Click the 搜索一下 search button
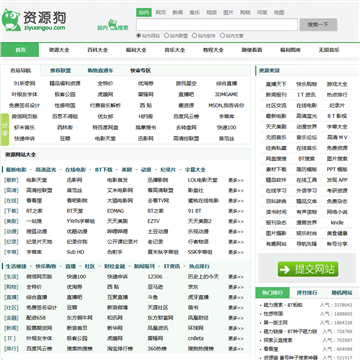This screenshot has width=360, height=360. (318, 25)
